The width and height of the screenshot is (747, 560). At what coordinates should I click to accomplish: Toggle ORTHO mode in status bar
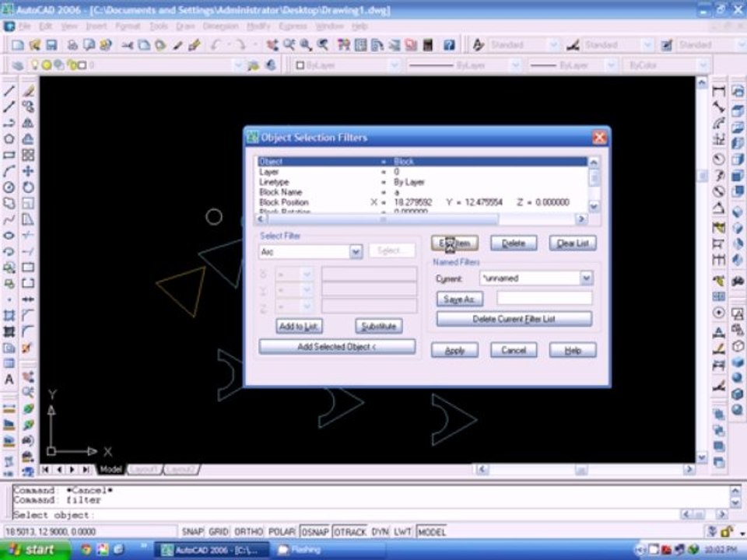pyautogui.click(x=249, y=531)
